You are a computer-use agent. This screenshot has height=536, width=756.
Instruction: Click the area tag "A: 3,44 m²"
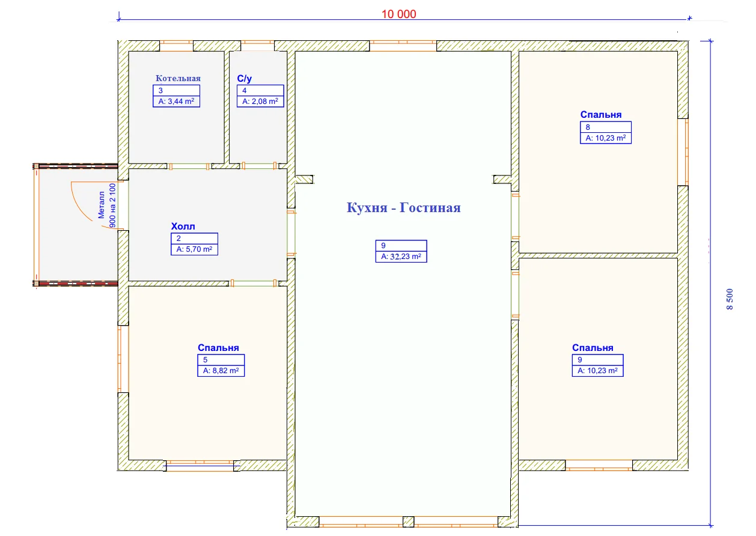(177, 102)
